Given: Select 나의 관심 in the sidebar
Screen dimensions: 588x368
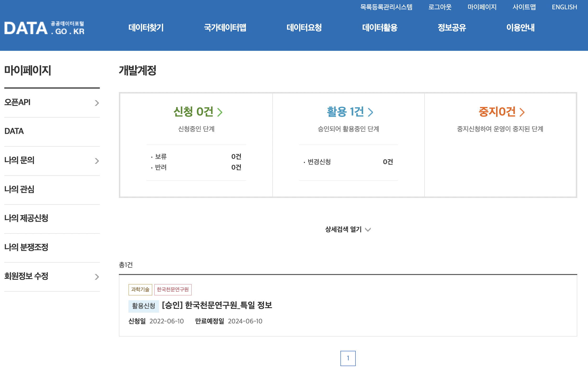Looking at the screenshot, I should (x=19, y=189).
